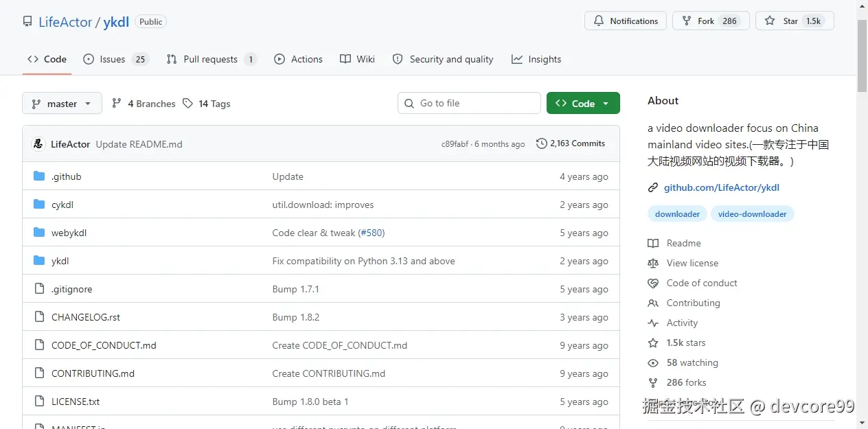Click the tag icon beside 14 Tags
The width and height of the screenshot is (868, 429).
188,104
